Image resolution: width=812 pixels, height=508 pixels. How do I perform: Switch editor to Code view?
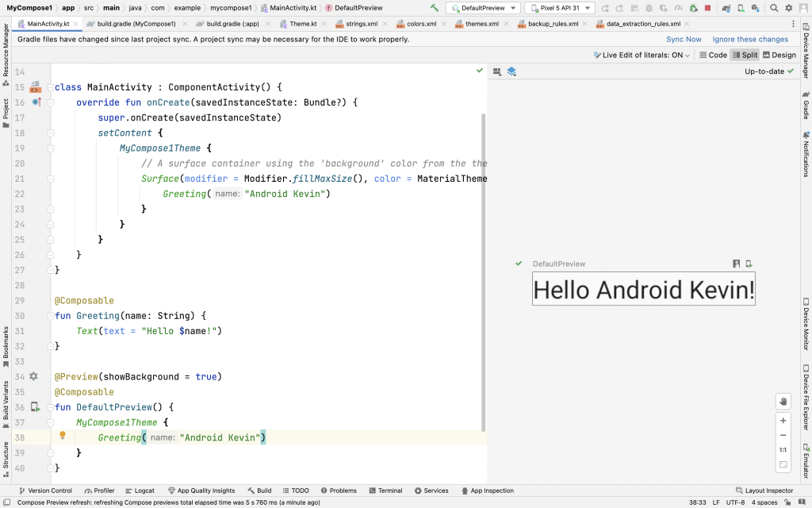pyautogui.click(x=713, y=55)
